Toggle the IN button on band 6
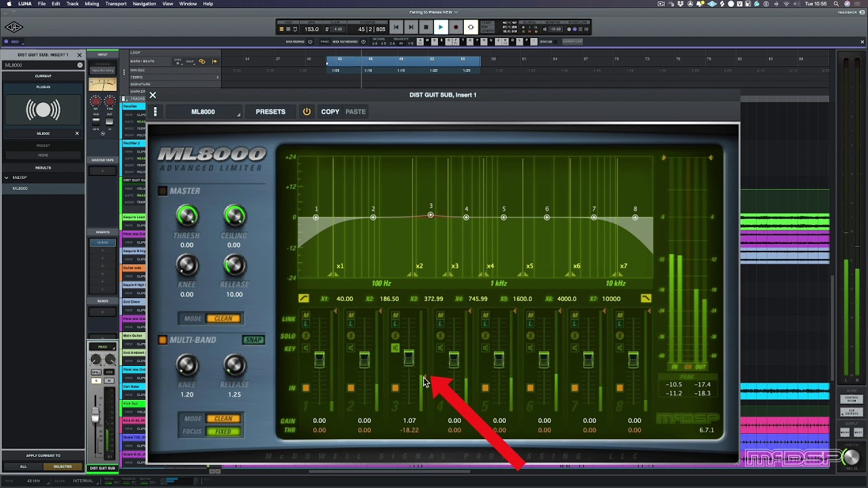 (530, 388)
